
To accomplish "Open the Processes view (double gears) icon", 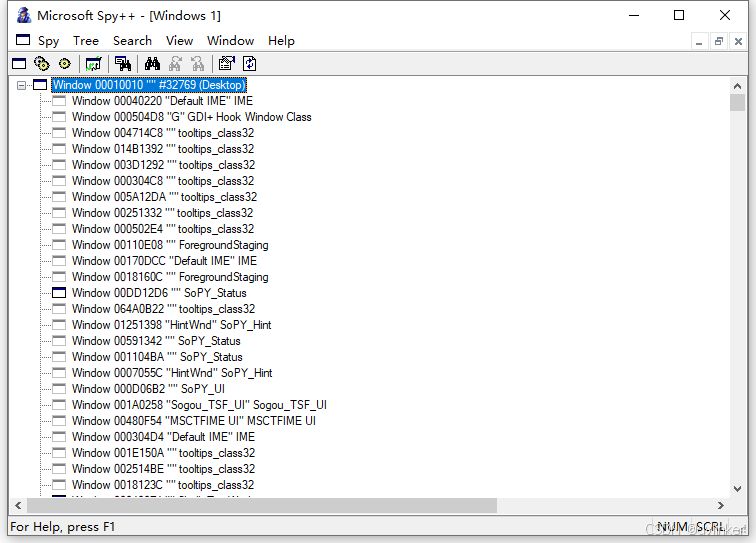I will [x=42, y=64].
